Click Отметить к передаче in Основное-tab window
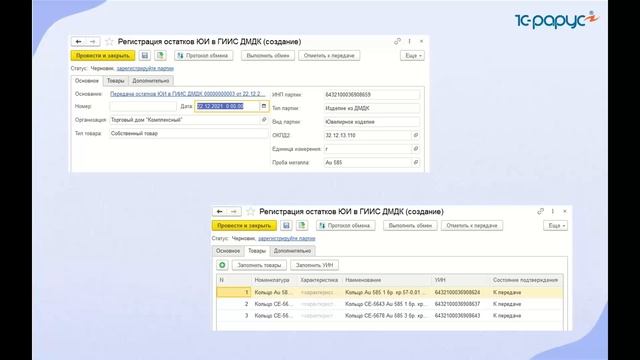Viewport: 640px width, 360px height. pyautogui.click(x=329, y=56)
